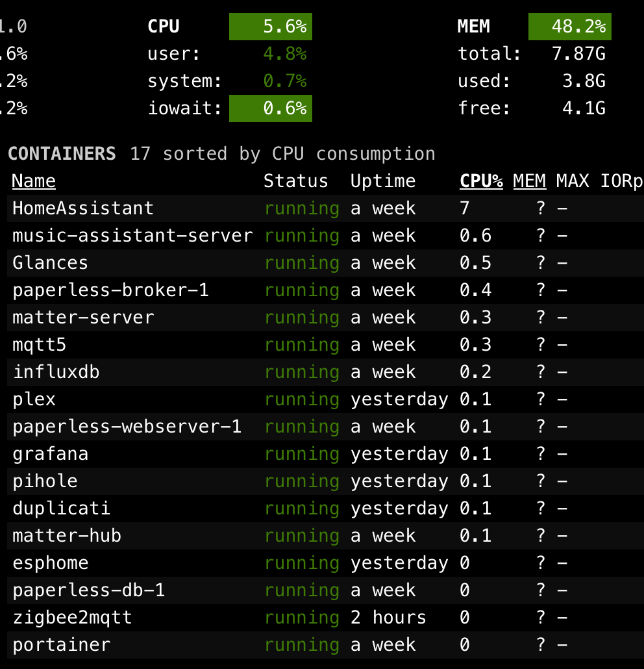Image resolution: width=644 pixels, height=669 pixels.
Task: Select the grafana container row
Action: 50,454
